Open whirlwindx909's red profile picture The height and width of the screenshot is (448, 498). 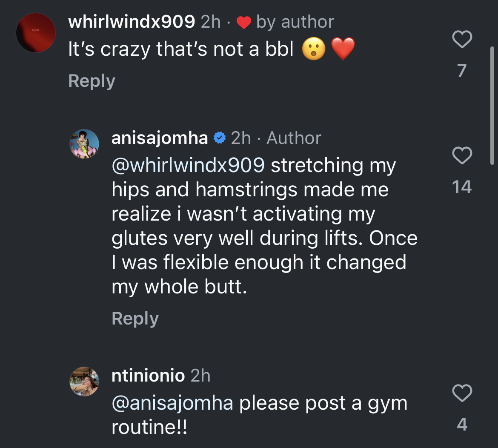pos(36,33)
